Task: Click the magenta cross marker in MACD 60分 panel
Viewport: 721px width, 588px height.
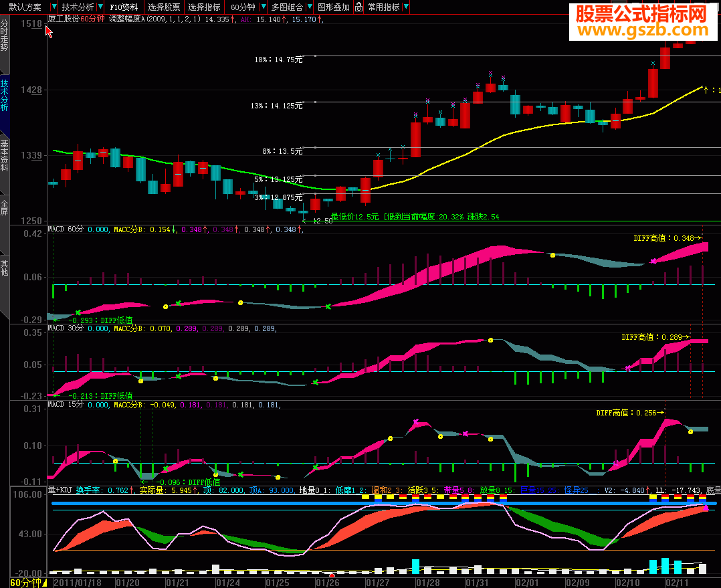Action: pos(654,261)
